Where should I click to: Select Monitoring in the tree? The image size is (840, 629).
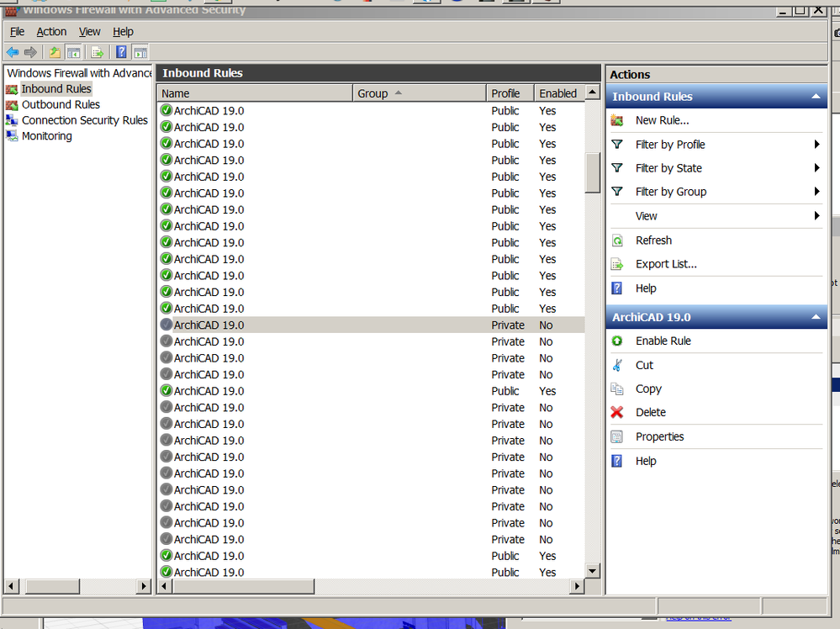coord(46,135)
